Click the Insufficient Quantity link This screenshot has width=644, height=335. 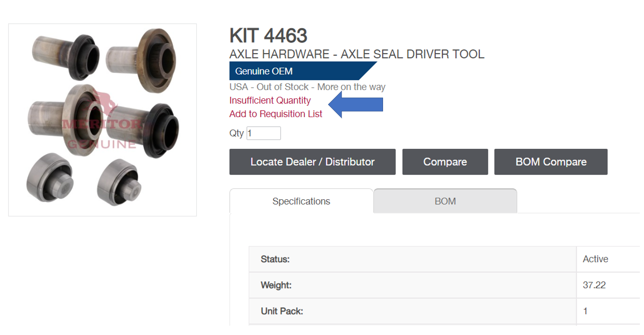coord(270,100)
